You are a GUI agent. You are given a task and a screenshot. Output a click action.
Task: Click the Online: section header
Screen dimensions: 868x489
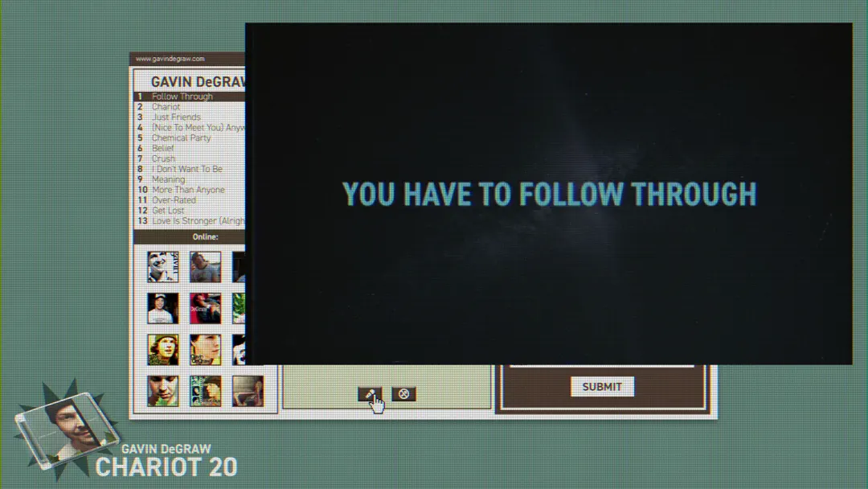(190, 237)
